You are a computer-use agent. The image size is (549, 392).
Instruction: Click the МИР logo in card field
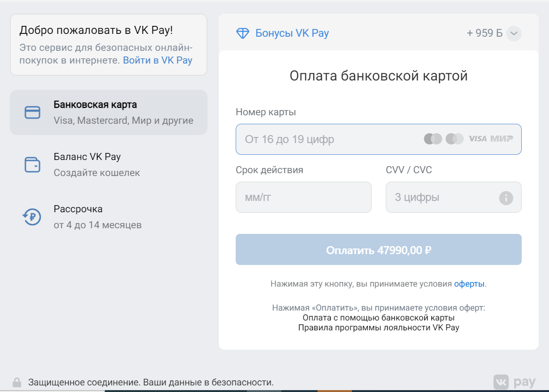click(501, 139)
